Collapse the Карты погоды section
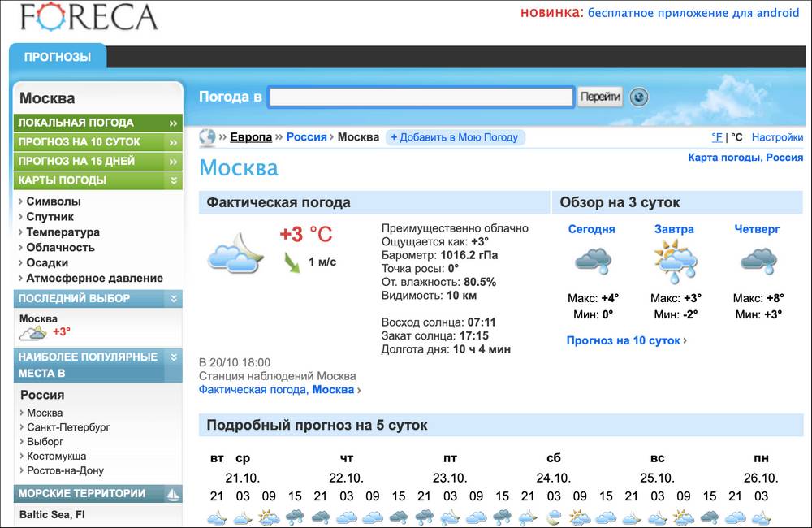The height and width of the screenshot is (528, 812). 173,180
